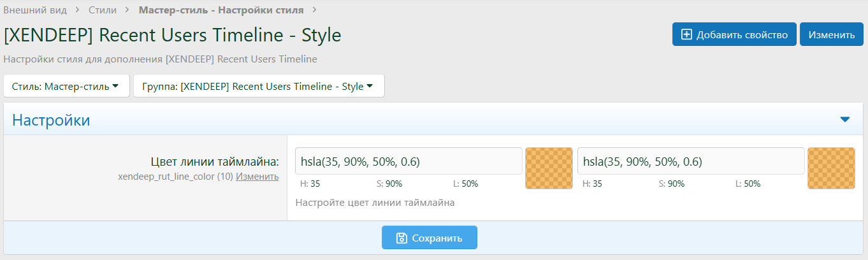The width and height of the screenshot is (868, 260).
Task: Go to Стили breadcrumb
Action: pyautogui.click(x=102, y=10)
